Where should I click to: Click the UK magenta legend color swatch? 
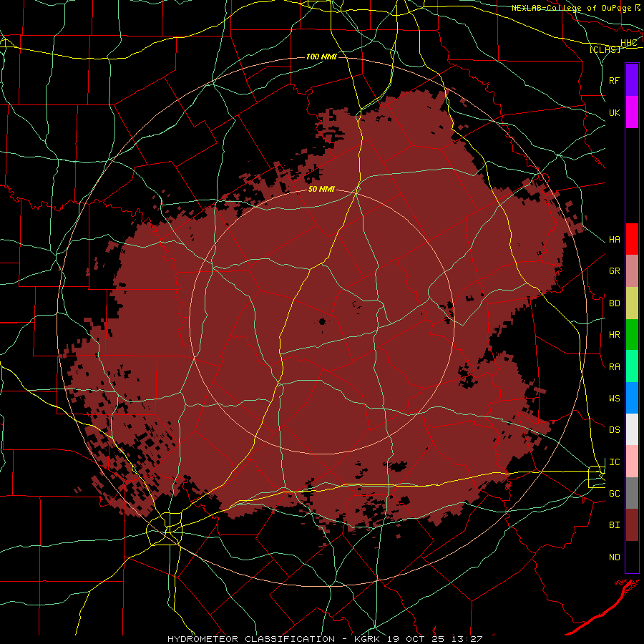coord(632,112)
